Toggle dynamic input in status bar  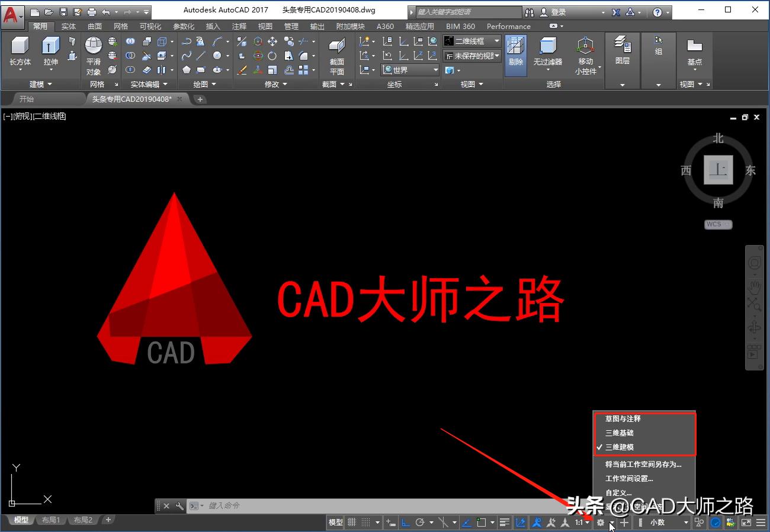(390, 523)
